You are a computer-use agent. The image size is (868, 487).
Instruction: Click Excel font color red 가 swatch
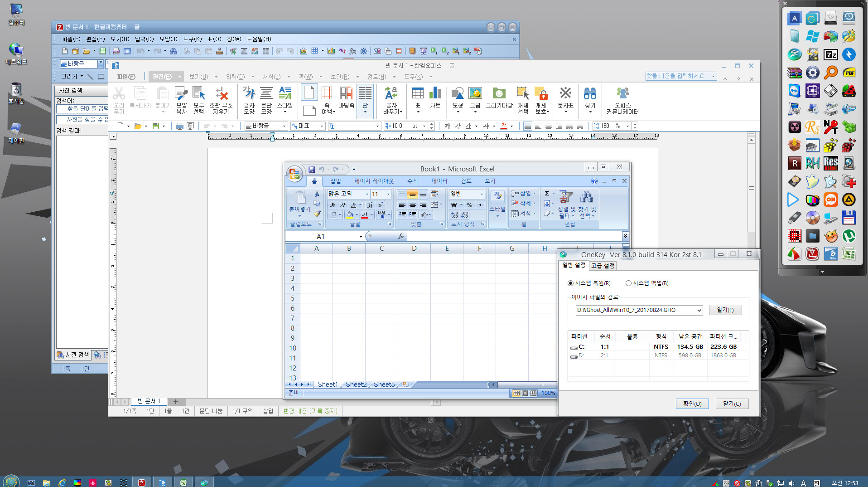coord(365,215)
